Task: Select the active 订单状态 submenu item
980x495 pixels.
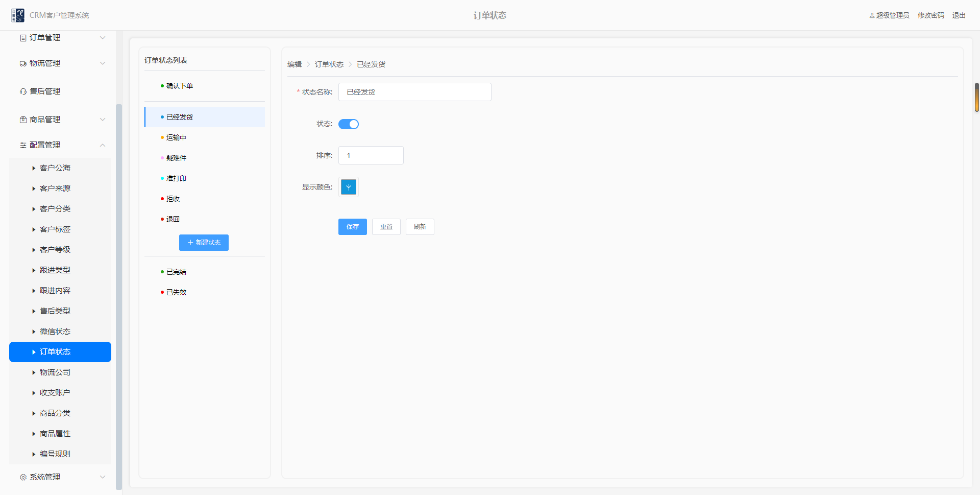Action: point(60,352)
